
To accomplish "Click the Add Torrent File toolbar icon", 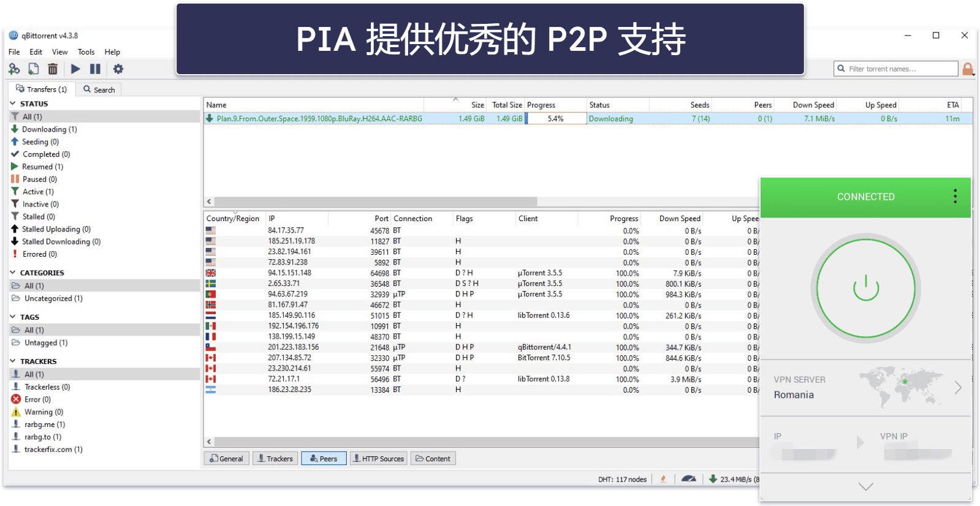I will [34, 69].
